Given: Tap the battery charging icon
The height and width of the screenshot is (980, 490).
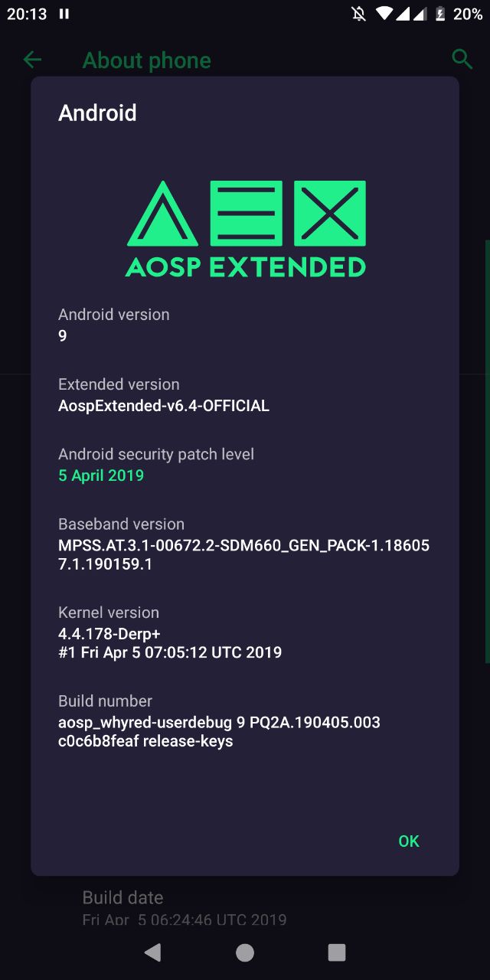Looking at the screenshot, I should pyautogui.click(x=440, y=14).
